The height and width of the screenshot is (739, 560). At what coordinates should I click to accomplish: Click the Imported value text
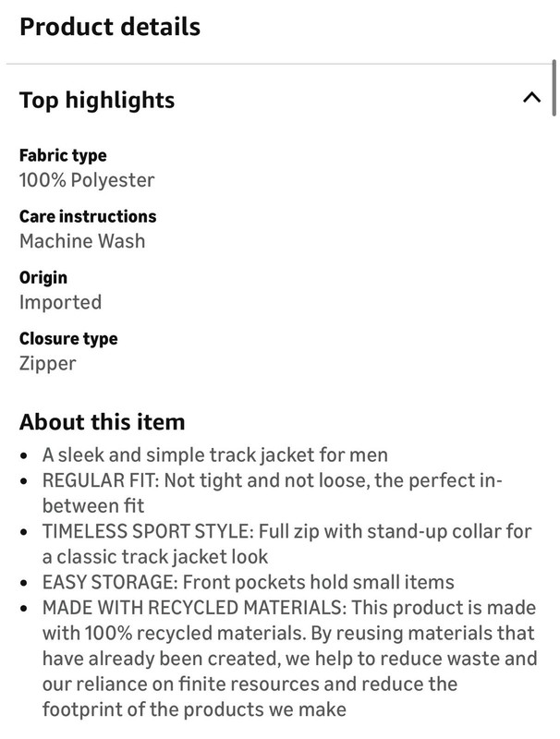[x=60, y=302]
